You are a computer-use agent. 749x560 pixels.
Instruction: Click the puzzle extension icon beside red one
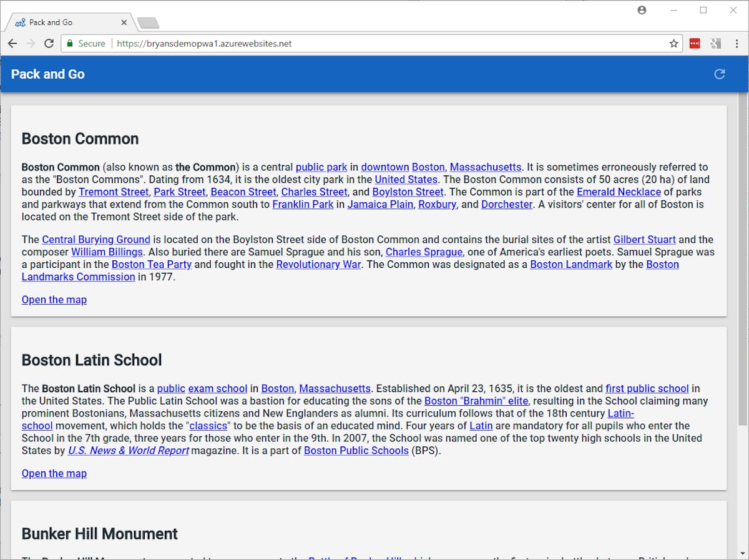click(716, 44)
